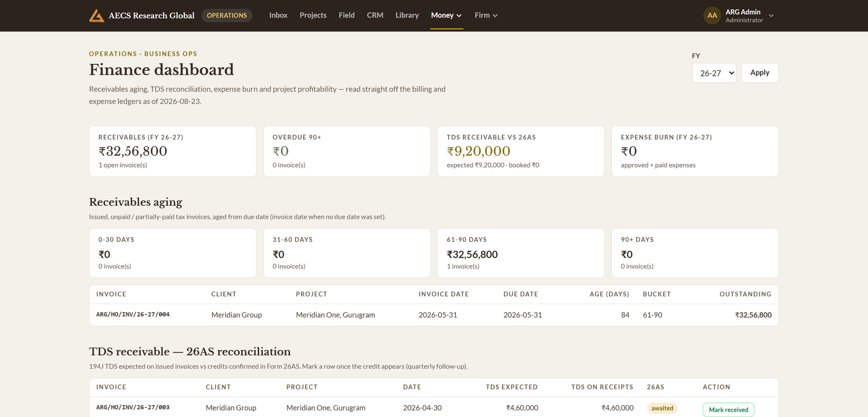Click the date 2026-04-30 in invoice 003 row
Screen dimensions: 868x417
422,408
